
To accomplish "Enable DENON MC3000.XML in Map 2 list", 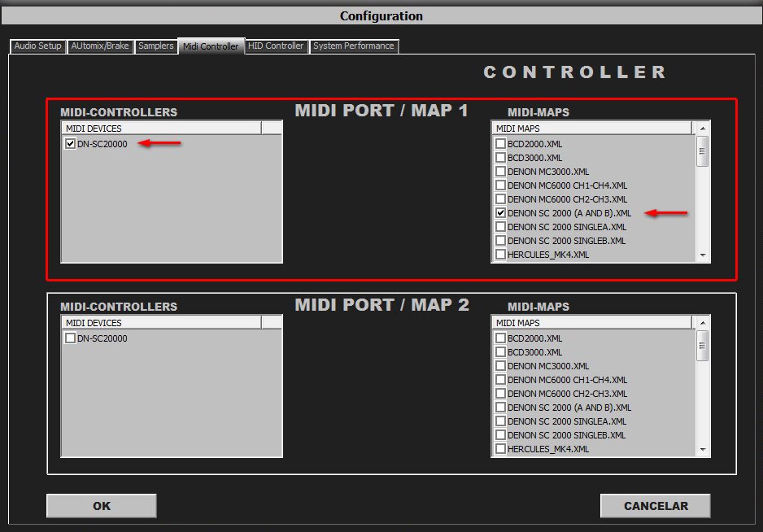I will tap(501, 366).
